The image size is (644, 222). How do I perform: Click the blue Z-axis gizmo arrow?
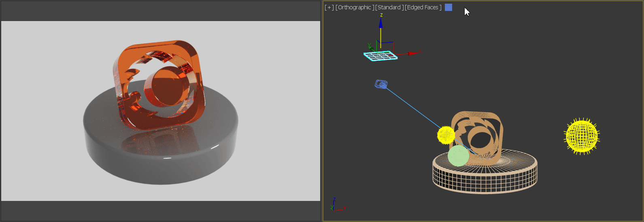point(381,23)
